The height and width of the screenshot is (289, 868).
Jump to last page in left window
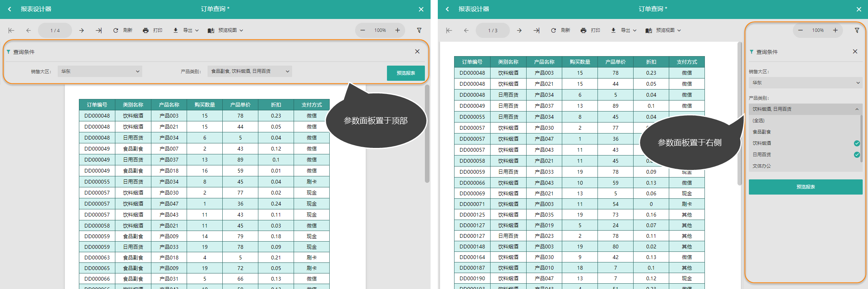99,30
